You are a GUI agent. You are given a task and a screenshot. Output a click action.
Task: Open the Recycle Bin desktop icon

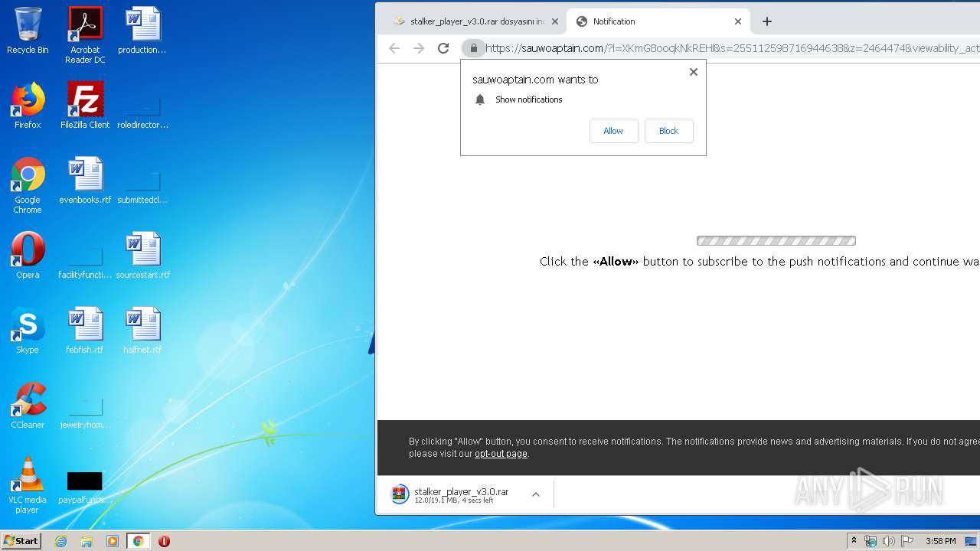point(28,31)
